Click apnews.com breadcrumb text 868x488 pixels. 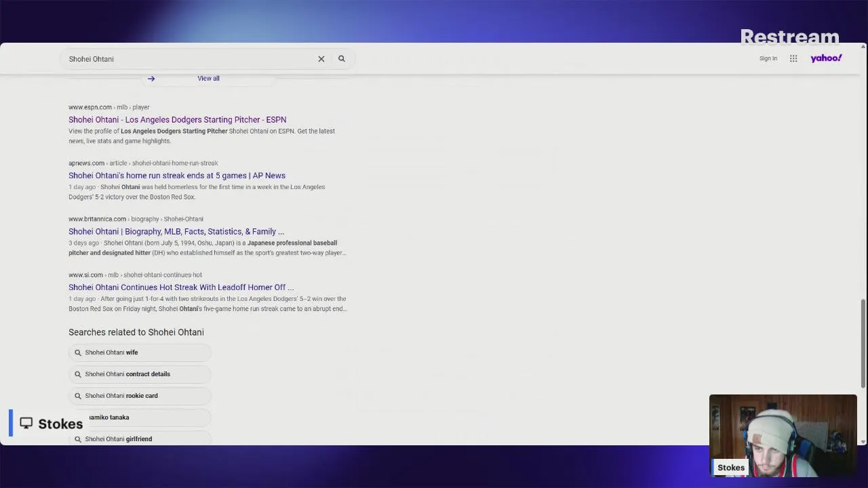(86, 163)
